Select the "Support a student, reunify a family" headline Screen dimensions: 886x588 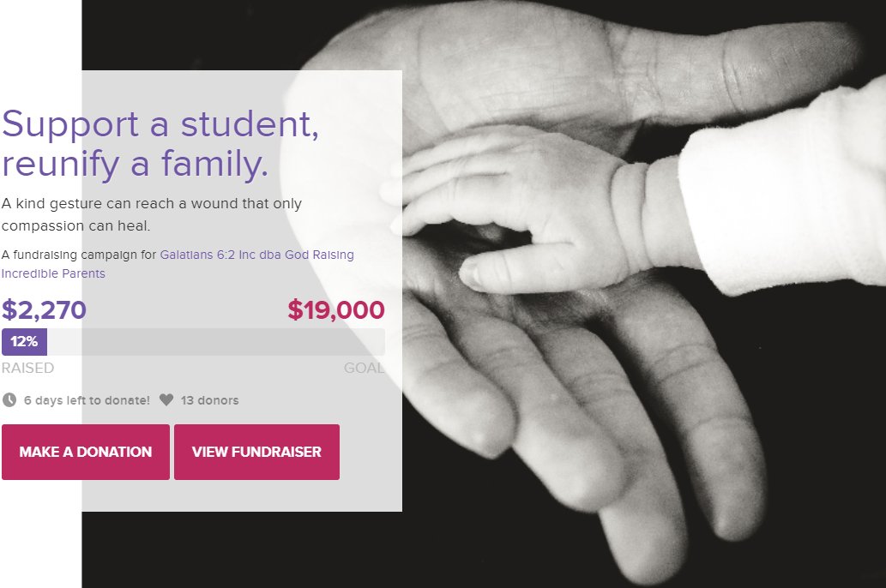point(160,143)
